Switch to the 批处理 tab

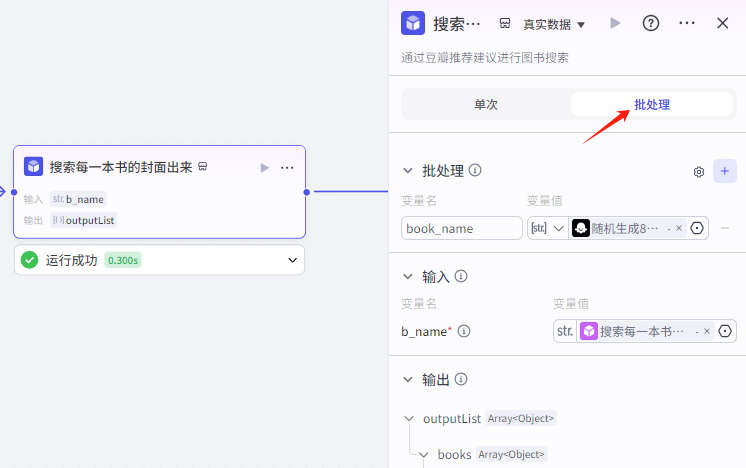tap(651, 104)
